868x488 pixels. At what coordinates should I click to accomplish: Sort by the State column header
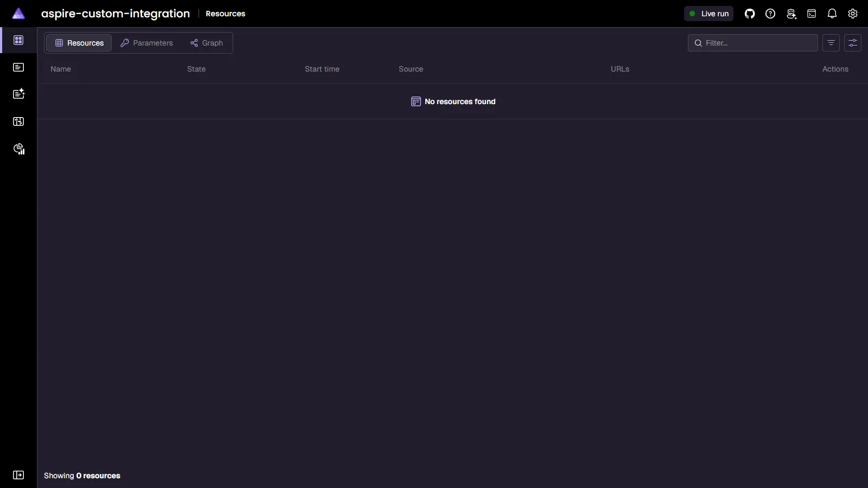tap(196, 69)
